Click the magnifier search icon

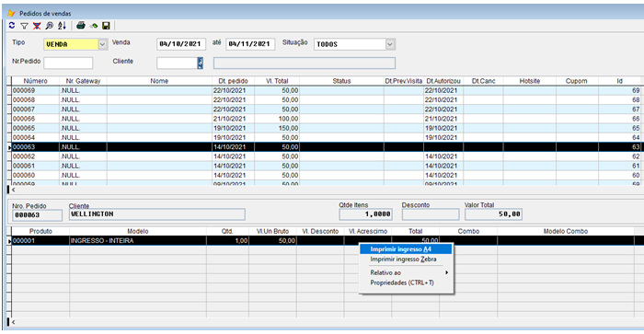50,26
